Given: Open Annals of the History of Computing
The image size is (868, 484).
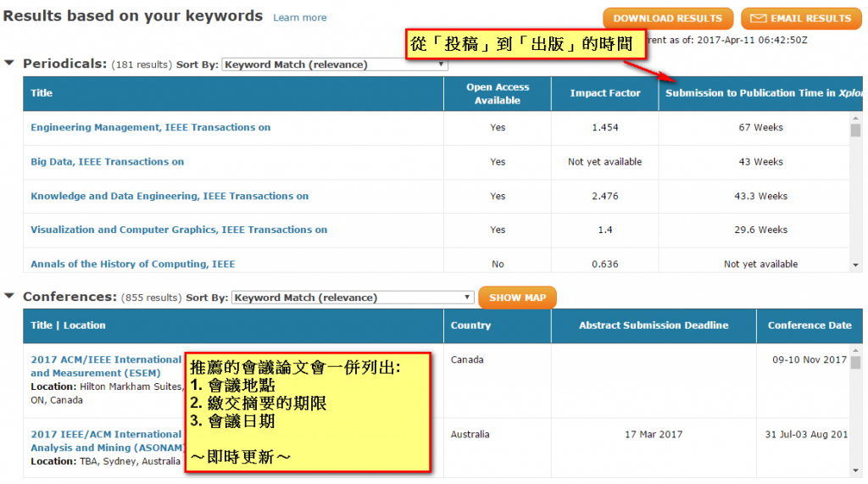Looking at the screenshot, I should (x=133, y=264).
